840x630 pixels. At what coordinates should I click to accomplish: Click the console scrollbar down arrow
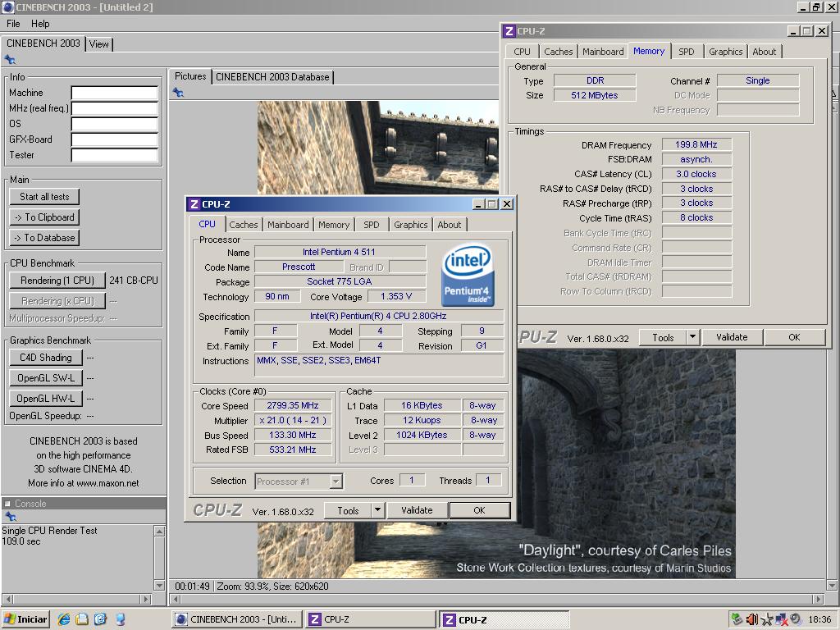[159, 585]
